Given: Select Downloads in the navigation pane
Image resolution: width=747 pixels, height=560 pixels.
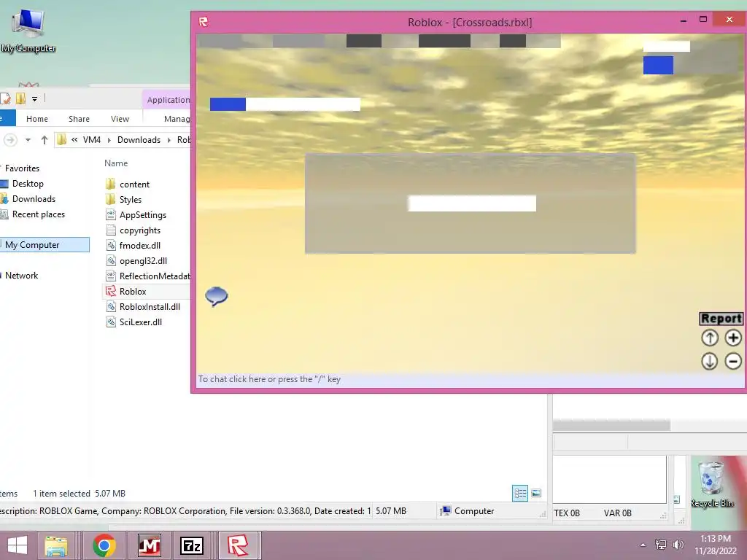Looking at the screenshot, I should pyautogui.click(x=34, y=199).
